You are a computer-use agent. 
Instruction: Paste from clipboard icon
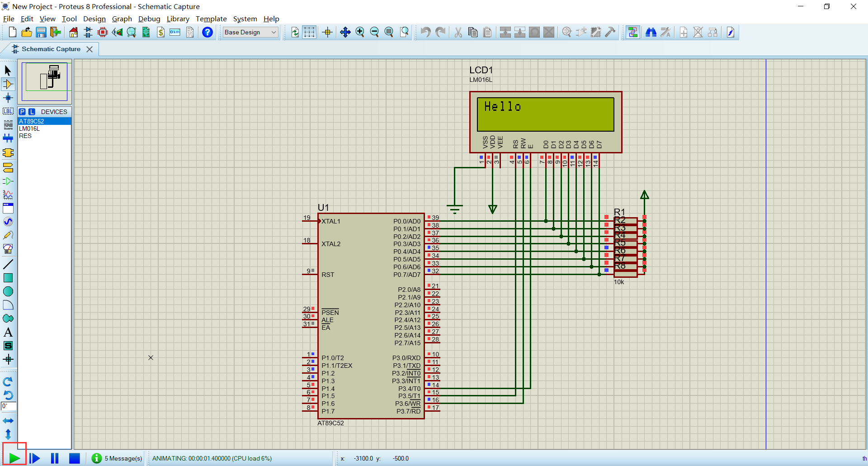tap(487, 32)
